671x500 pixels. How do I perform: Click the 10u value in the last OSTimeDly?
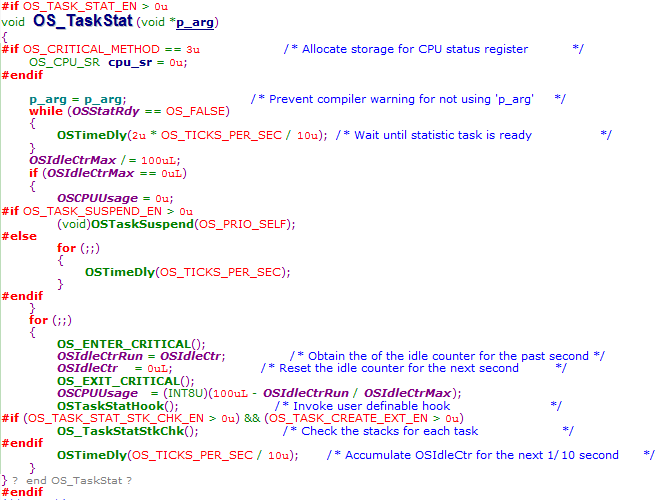pos(277,455)
